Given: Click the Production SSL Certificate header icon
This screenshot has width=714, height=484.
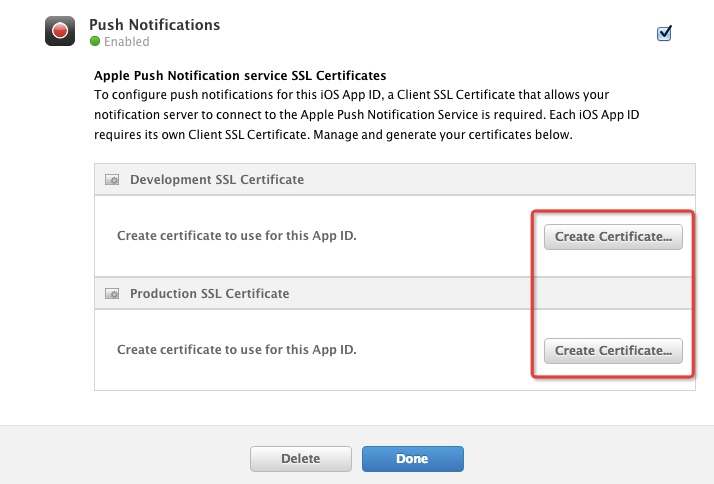Looking at the screenshot, I should coord(113,294).
